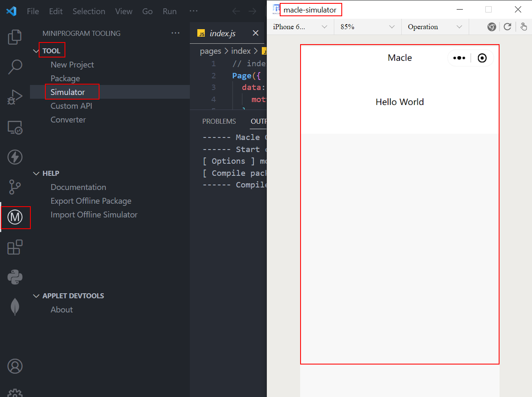Open the Macle extension in the activity bar

15,217
